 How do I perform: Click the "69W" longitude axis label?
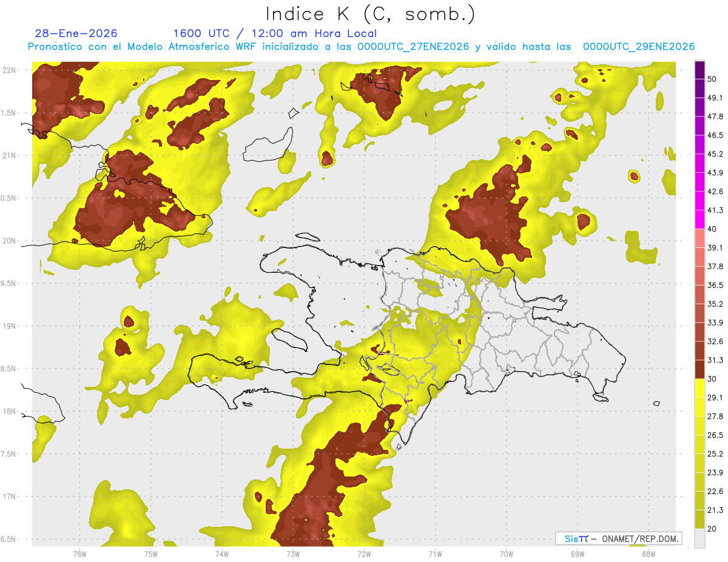578,553
